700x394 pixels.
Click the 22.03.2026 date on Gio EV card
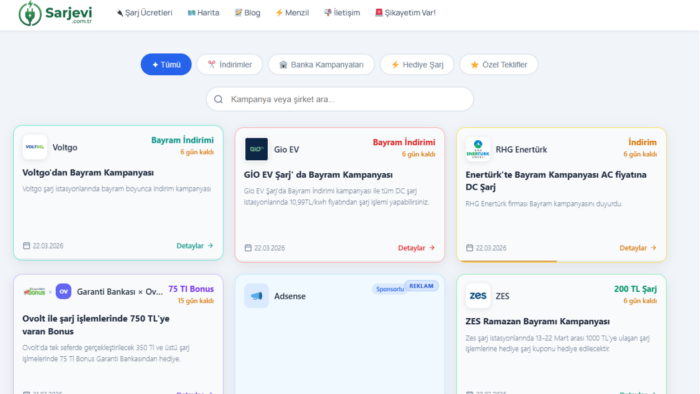[269, 248]
